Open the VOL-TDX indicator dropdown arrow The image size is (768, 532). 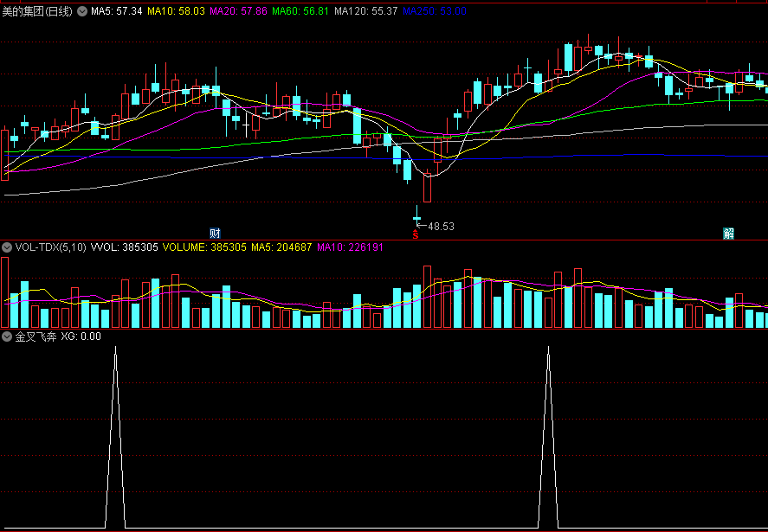[7, 247]
